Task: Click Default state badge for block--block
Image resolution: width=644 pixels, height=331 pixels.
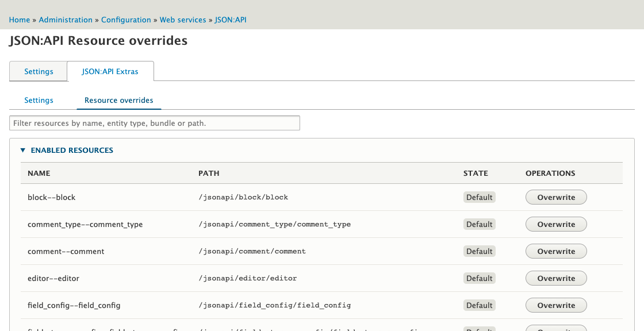Action: pyautogui.click(x=480, y=197)
